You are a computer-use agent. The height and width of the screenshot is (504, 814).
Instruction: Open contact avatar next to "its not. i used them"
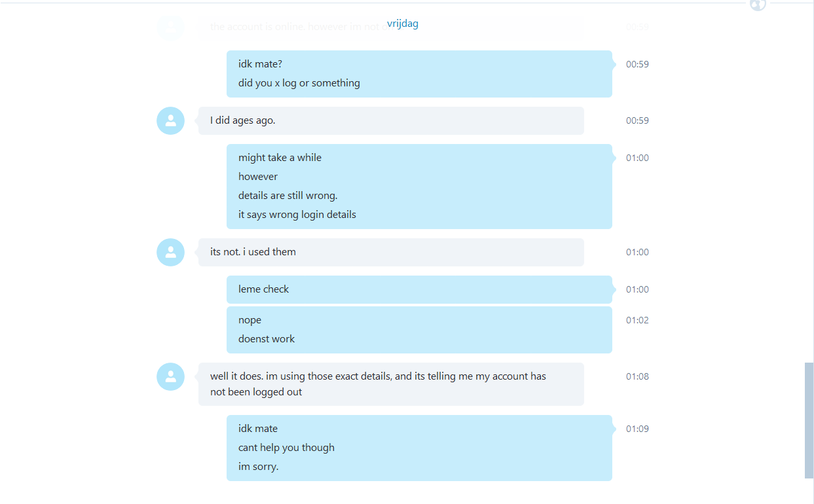click(170, 252)
